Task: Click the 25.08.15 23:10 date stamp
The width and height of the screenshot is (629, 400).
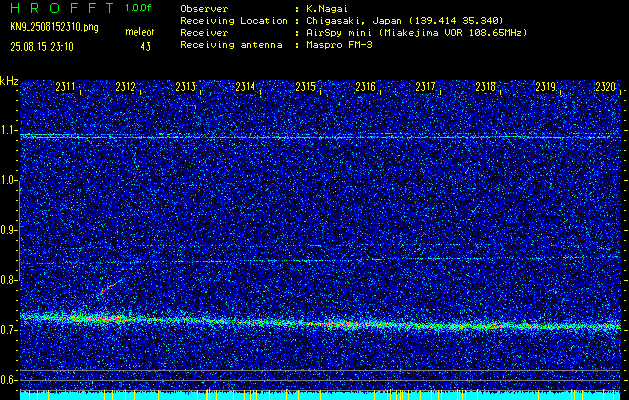Action: coord(42,47)
